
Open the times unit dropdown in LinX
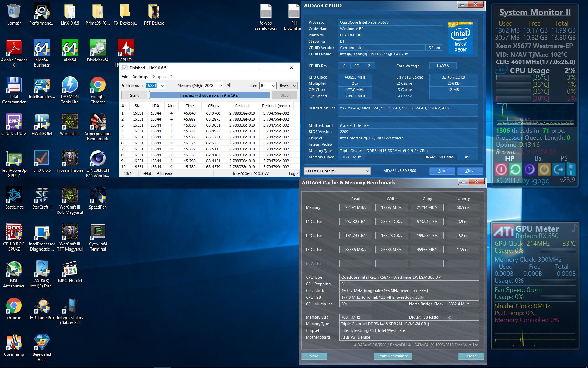(x=288, y=86)
